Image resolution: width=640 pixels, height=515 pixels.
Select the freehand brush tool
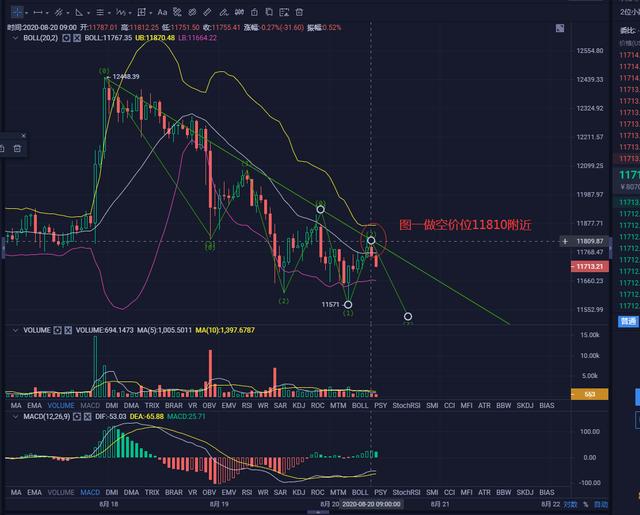pos(223,12)
